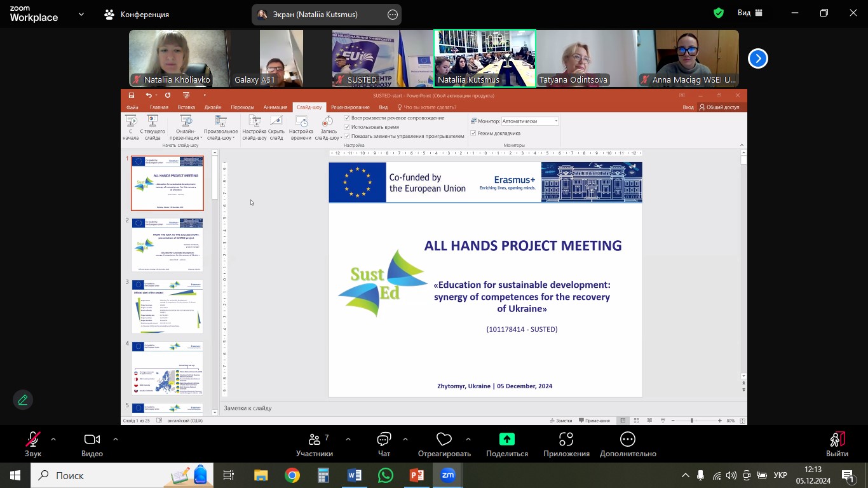Image resolution: width=868 pixels, height=488 pixels.
Task: Toggle Воспроизвести речевое сопровождение checkbox
Action: pyautogui.click(x=348, y=118)
